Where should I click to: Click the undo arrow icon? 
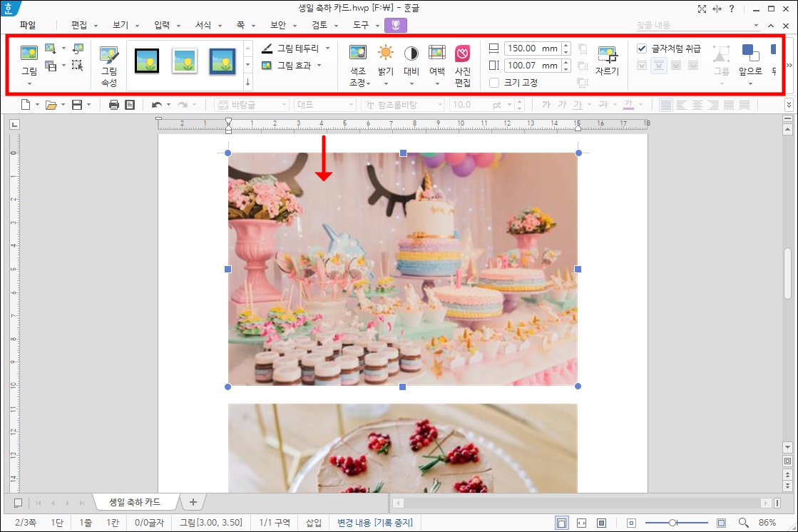[157, 105]
